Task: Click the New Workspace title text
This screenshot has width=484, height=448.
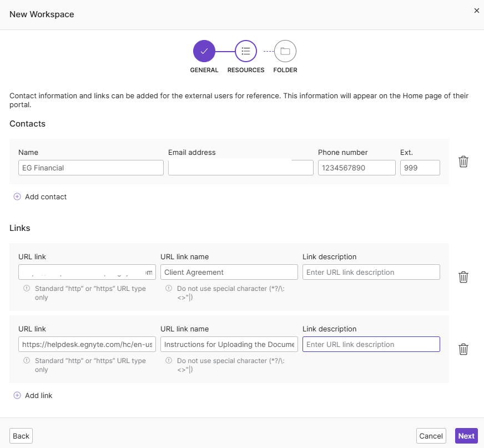Action: pyautogui.click(x=42, y=14)
